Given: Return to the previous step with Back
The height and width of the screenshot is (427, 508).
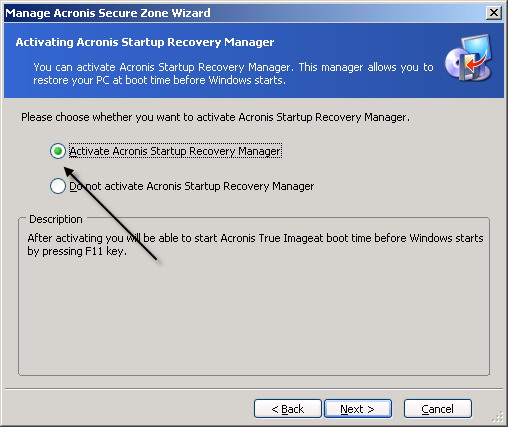Looking at the screenshot, I should tap(288, 409).
